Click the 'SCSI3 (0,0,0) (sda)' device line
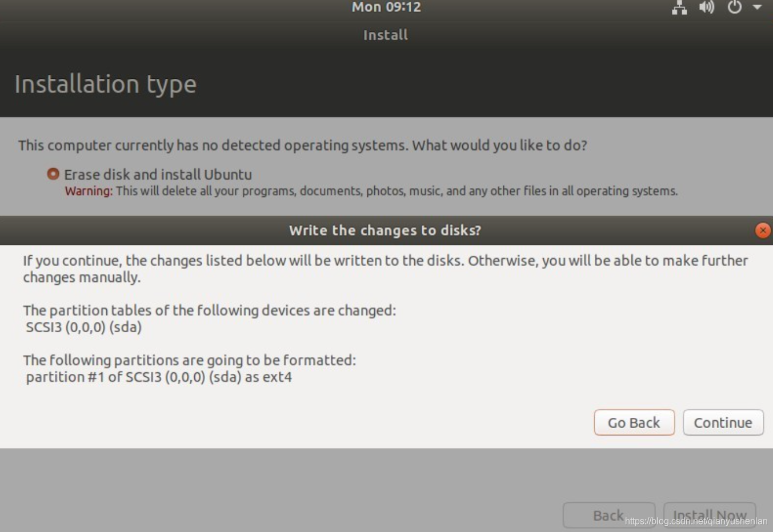The height and width of the screenshot is (532, 773). coord(84,327)
